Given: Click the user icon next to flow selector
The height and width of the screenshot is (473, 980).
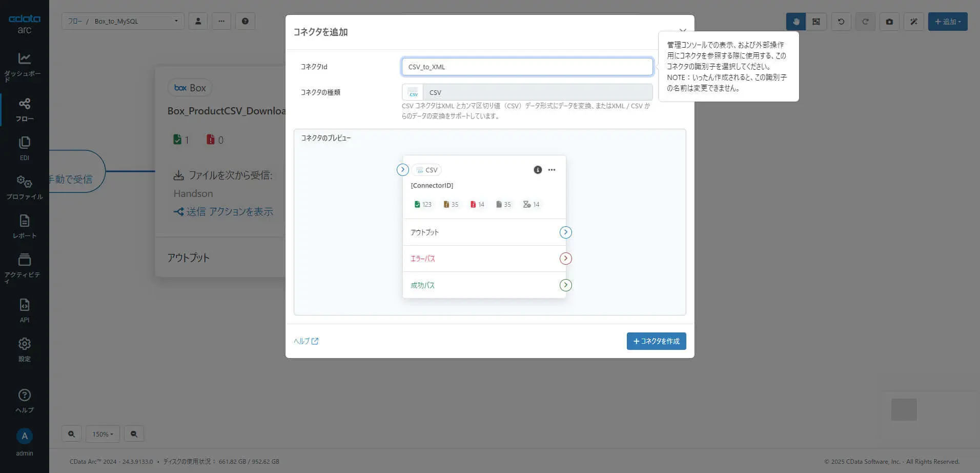Looking at the screenshot, I should 198,21.
